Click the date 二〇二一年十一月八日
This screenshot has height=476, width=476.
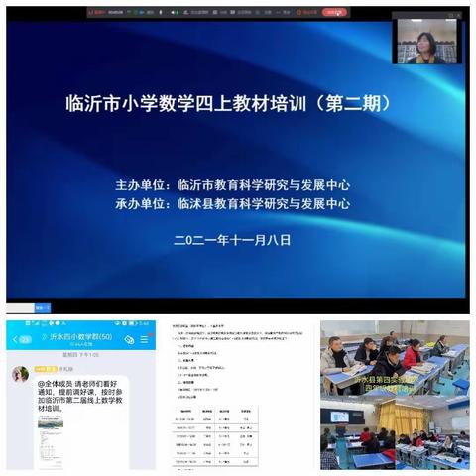click(x=232, y=240)
